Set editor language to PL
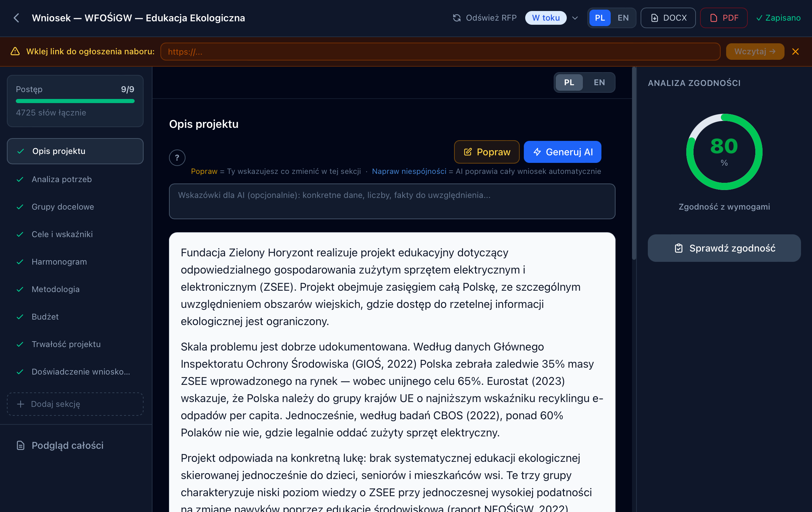 click(569, 82)
